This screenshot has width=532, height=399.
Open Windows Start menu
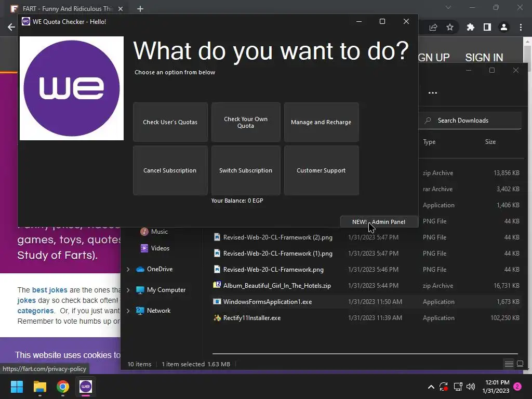click(x=17, y=387)
